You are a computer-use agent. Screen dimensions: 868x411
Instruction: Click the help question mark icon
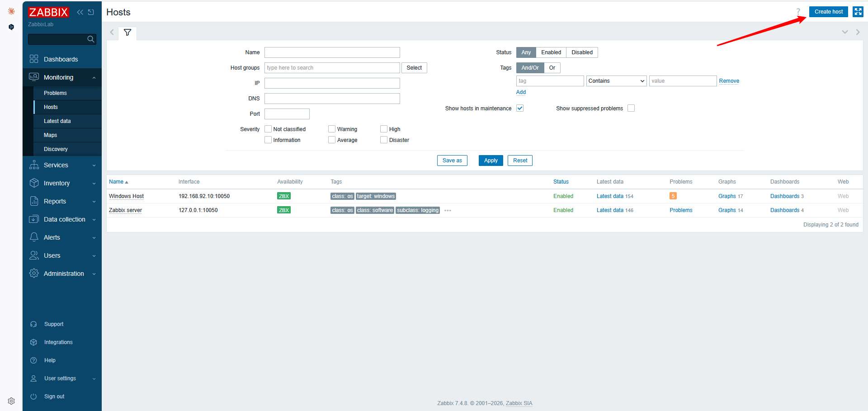[x=798, y=12]
